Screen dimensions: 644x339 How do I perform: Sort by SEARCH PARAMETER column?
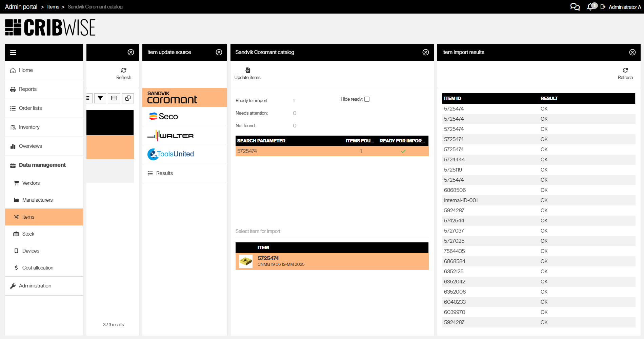click(261, 141)
